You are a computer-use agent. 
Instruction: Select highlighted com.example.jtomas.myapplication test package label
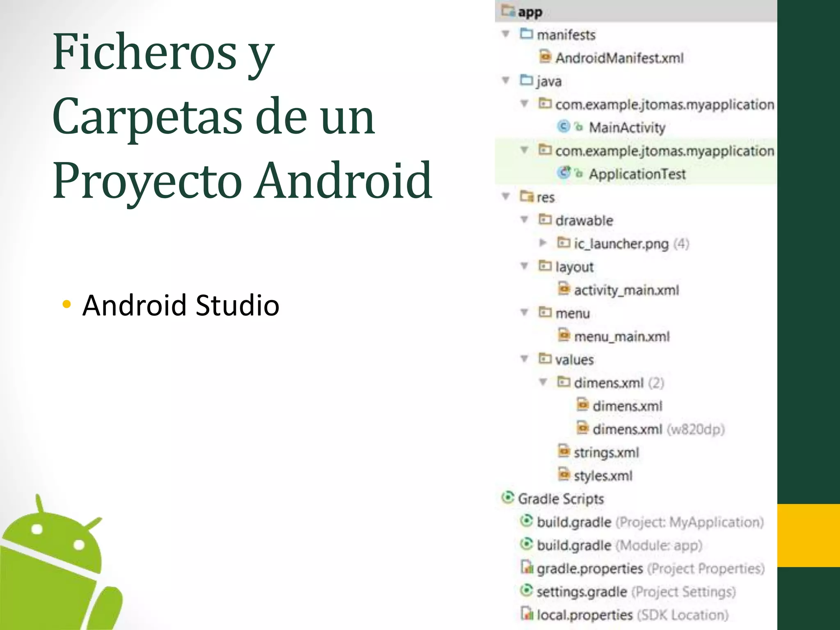pos(664,151)
